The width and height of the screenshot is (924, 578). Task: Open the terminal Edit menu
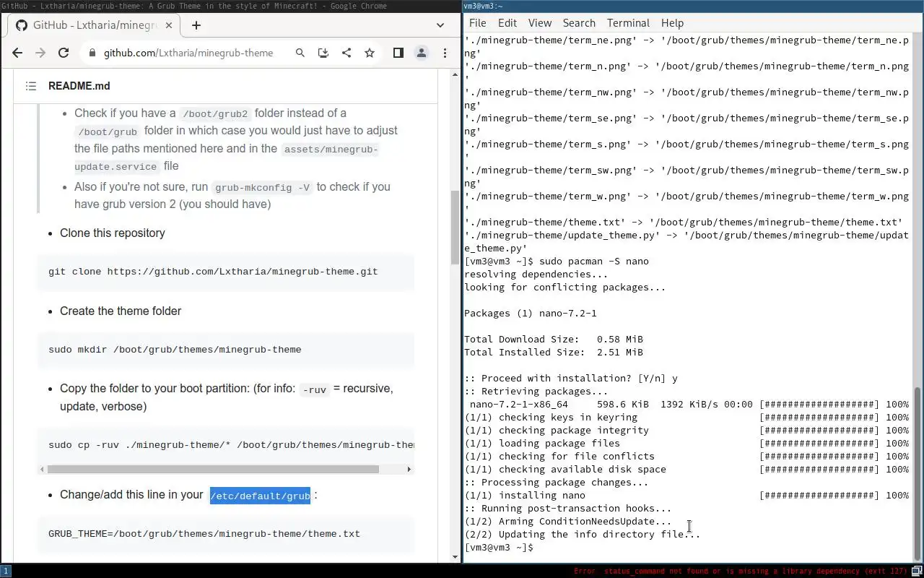507,23
